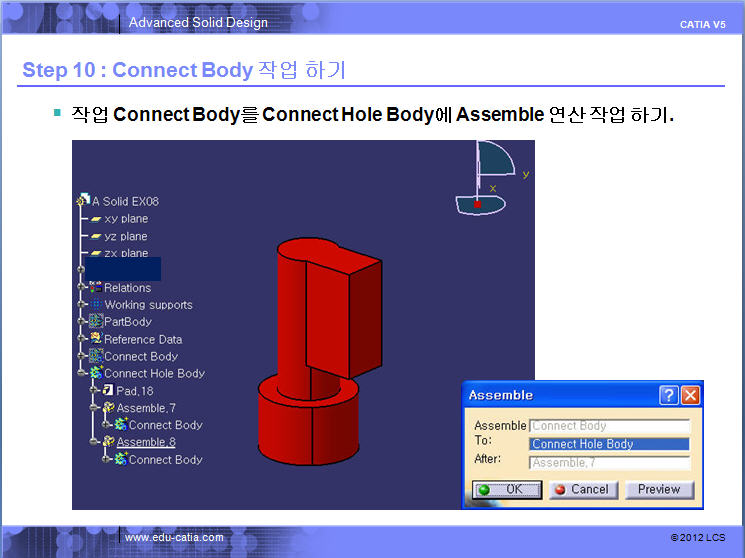Collapse the Assemble.7 node
Screen dimensions: 745x558
click(93, 408)
